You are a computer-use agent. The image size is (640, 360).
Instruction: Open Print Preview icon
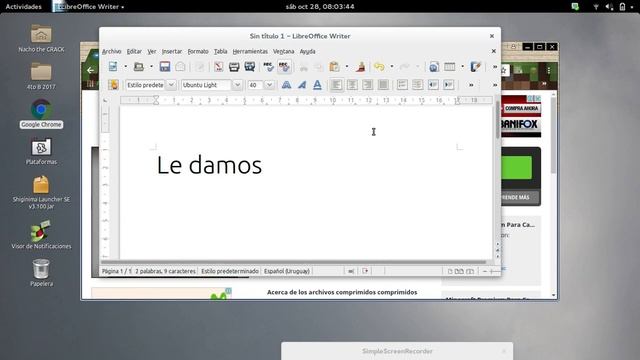click(249, 67)
